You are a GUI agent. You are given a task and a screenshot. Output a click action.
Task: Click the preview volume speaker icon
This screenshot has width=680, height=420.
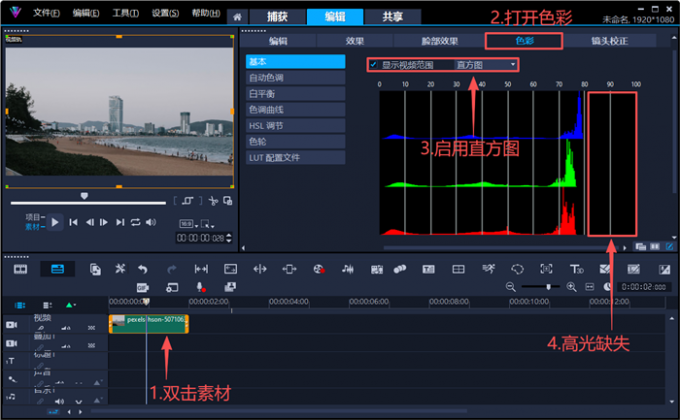coord(150,223)
